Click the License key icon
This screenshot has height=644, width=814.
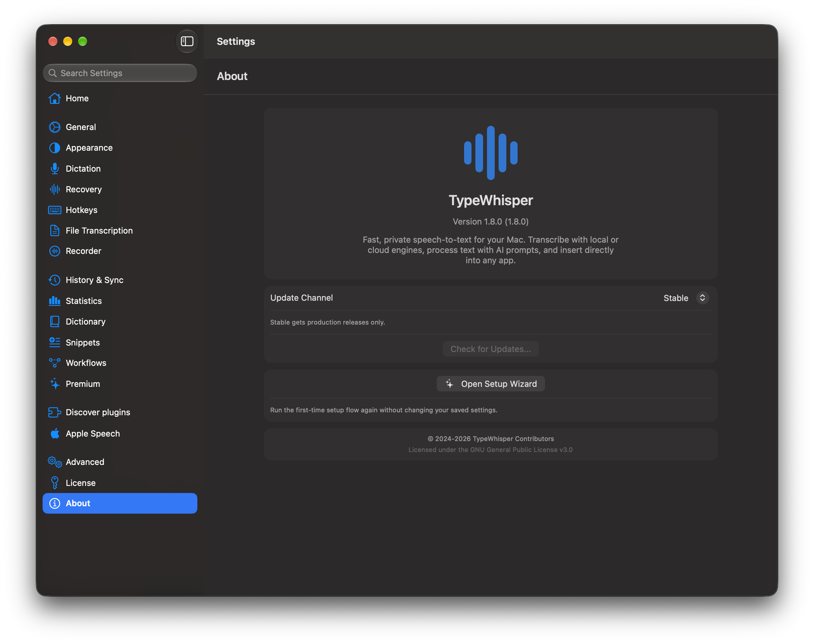coord(55,483)
